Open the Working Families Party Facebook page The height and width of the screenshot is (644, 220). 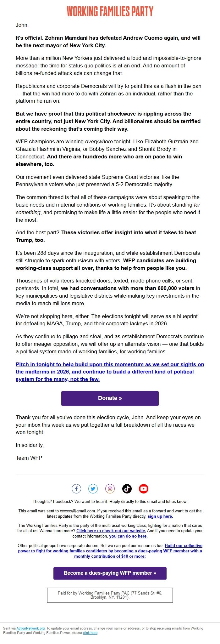point(76,489)
